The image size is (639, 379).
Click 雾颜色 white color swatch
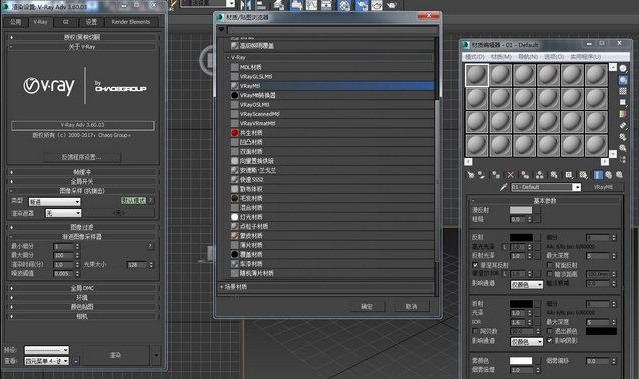[x=521, y=361]
